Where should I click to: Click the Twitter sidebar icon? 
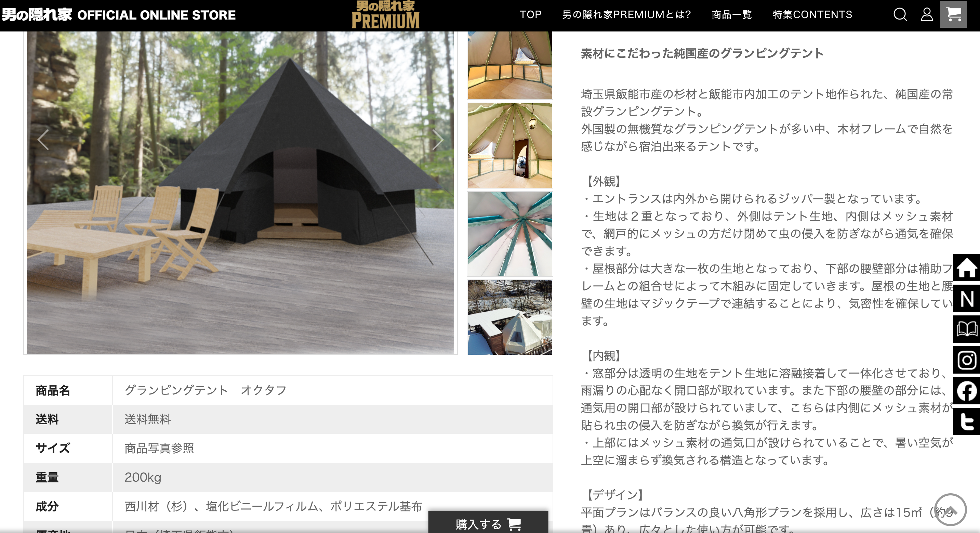pyautogui.click(x=966, y=421)
